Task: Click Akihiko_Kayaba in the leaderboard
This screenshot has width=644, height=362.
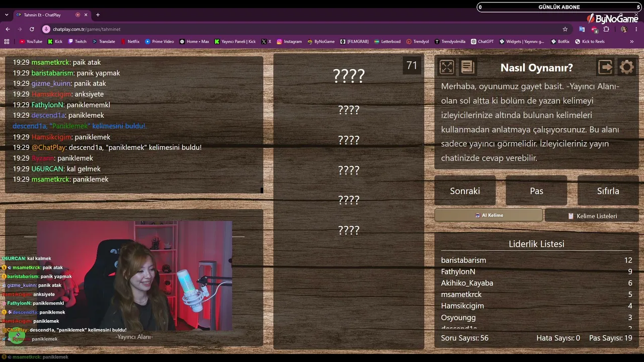Action: point(467,283)
